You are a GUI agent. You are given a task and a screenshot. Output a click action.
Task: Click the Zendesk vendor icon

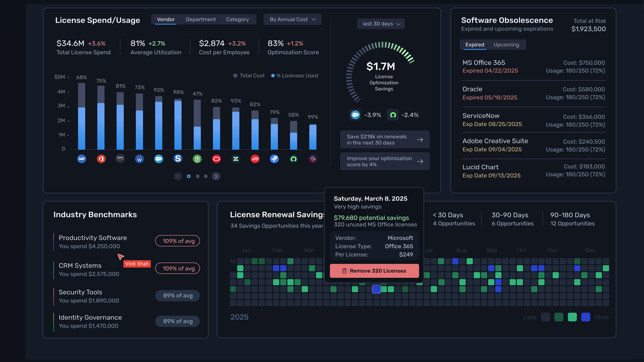[236, 159]
